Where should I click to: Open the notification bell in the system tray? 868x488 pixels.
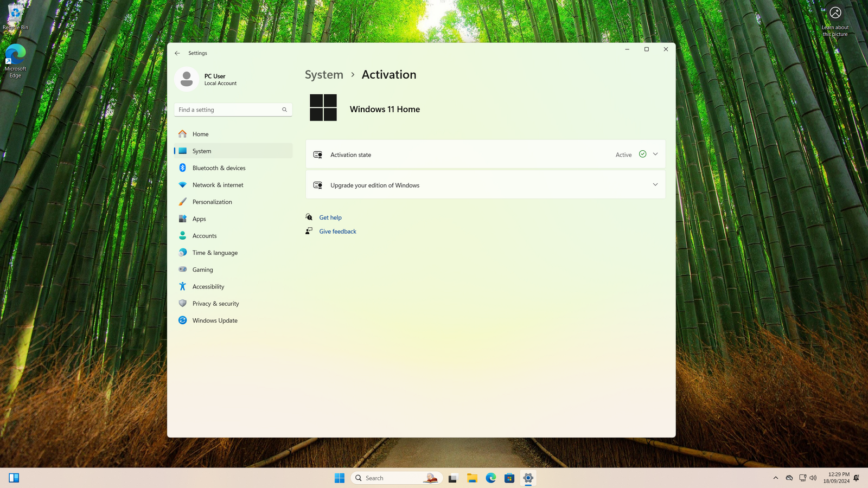(x=857, y=478)
